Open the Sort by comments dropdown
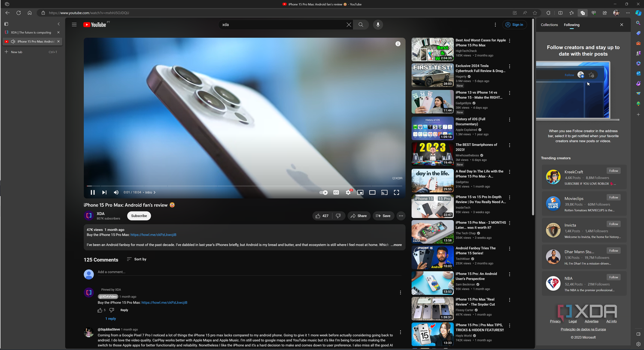The image size is (644, 350). [137, 259]
